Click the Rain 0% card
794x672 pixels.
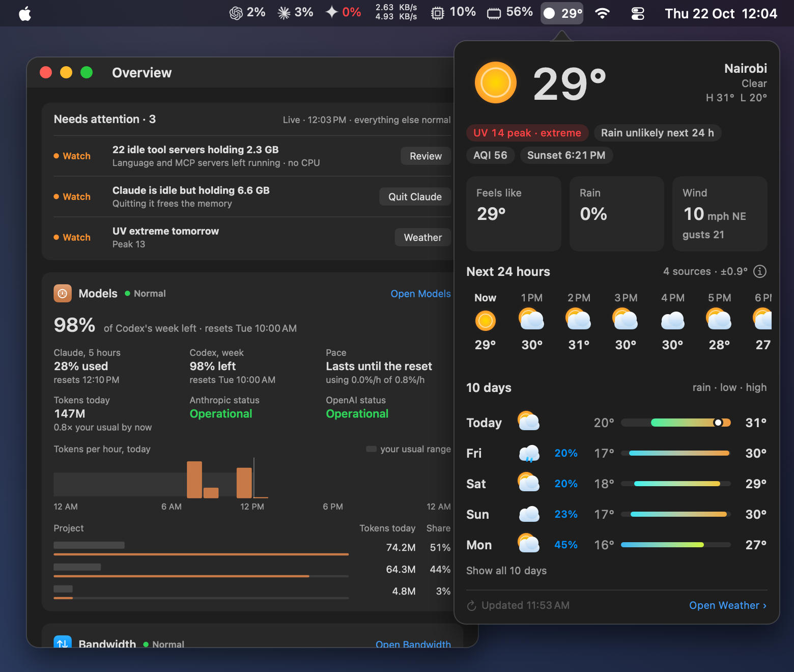pos(617,214)
